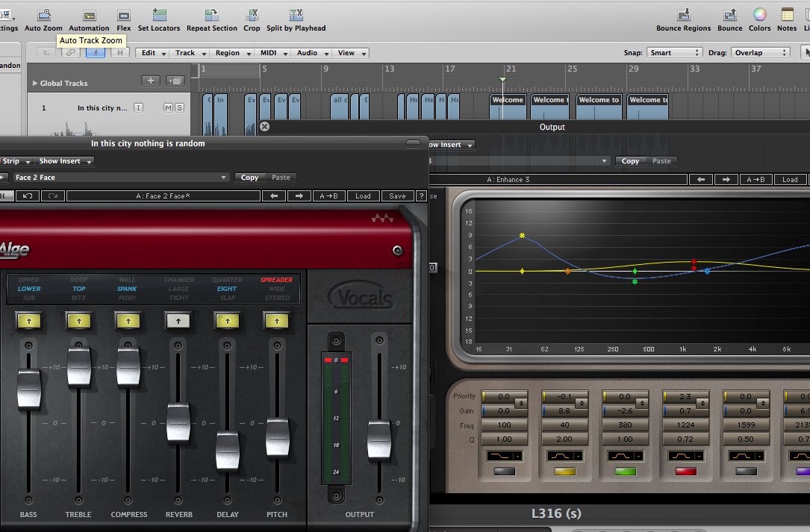Click the small knob on red plugin header

click(397, 251)
